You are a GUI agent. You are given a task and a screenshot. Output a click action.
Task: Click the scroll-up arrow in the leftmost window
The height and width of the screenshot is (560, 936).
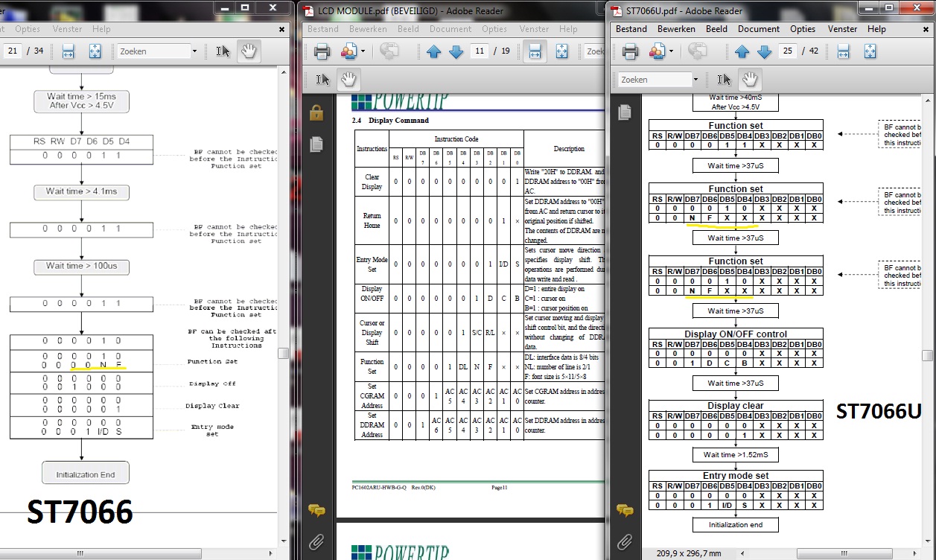(x=284, y=71)
